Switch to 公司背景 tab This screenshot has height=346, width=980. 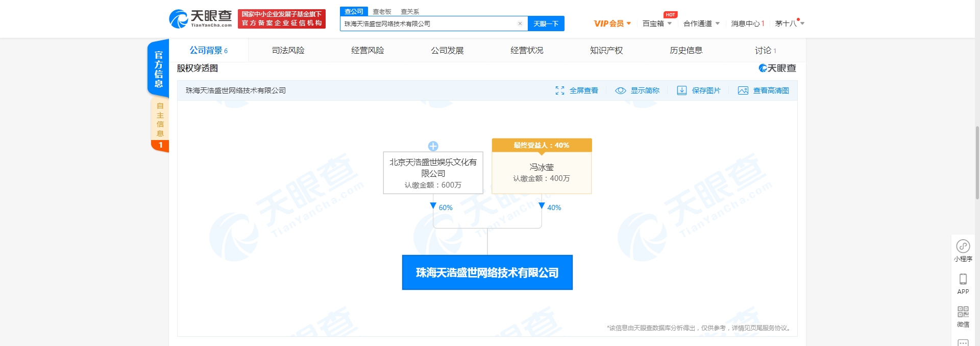click(x=208, y=50)
